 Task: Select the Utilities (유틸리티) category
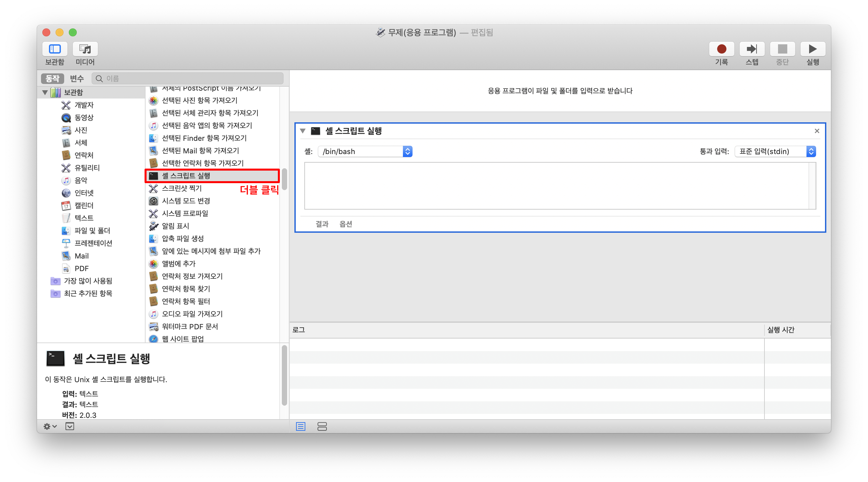tap(87, 168)
